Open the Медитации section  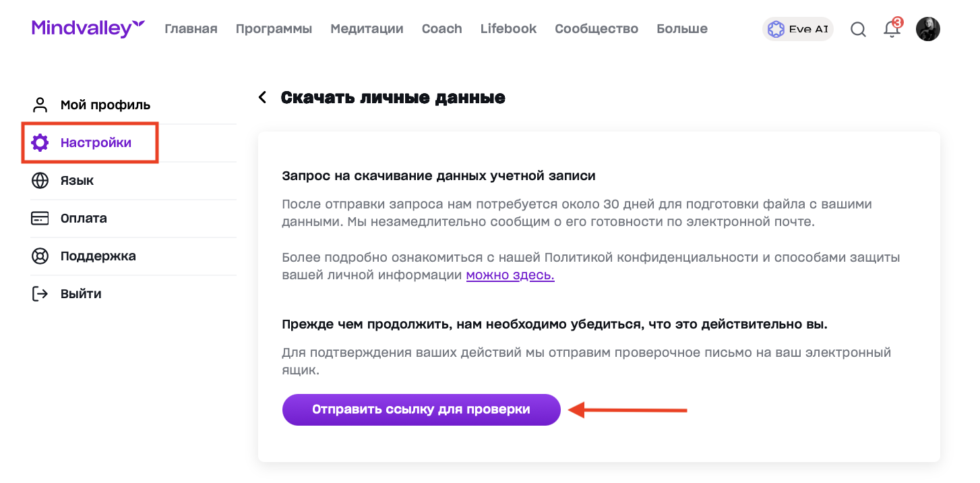point(367,29)
